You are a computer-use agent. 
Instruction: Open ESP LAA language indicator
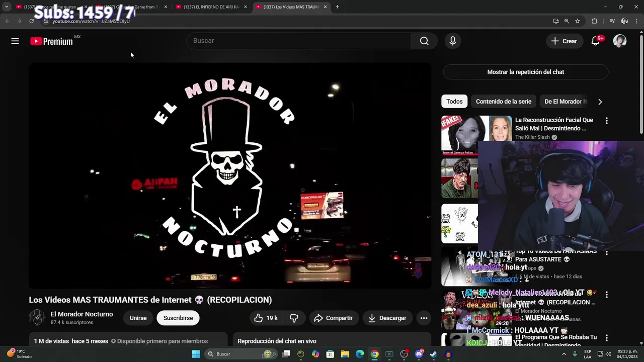588,354
